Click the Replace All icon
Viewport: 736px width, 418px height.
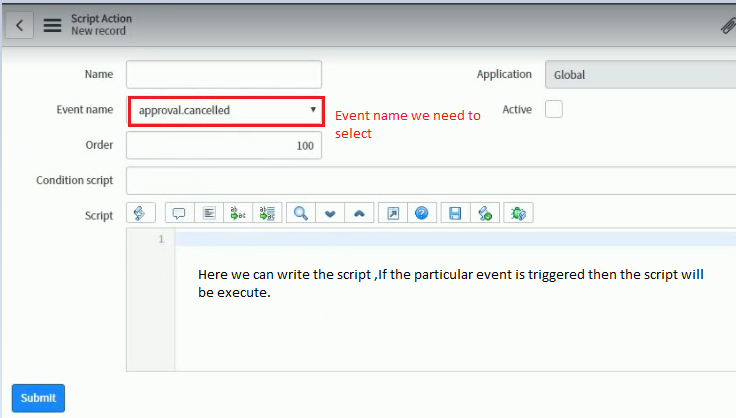(x=267, y=213)
